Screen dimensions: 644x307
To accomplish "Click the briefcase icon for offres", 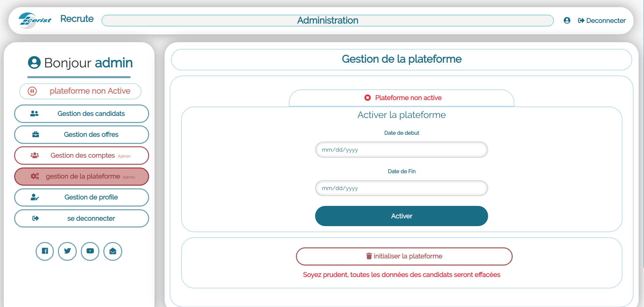I will [36, 134].
